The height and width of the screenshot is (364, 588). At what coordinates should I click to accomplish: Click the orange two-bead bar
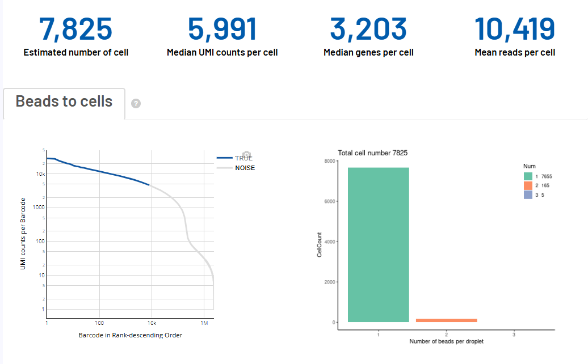[447, 320]
